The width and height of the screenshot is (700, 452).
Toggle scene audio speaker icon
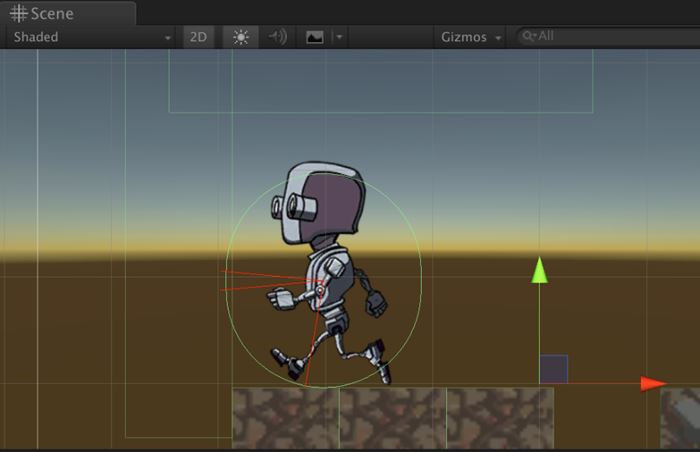coord(277,37)
